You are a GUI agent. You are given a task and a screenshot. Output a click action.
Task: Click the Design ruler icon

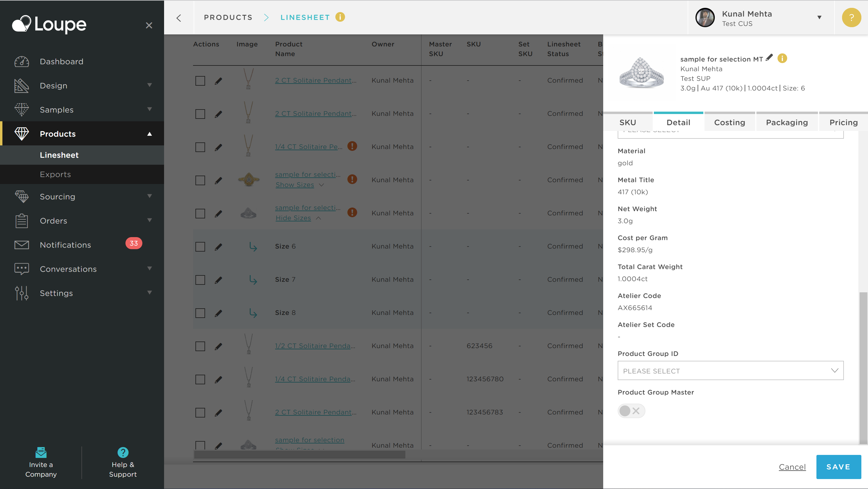(x=22, y=86)
